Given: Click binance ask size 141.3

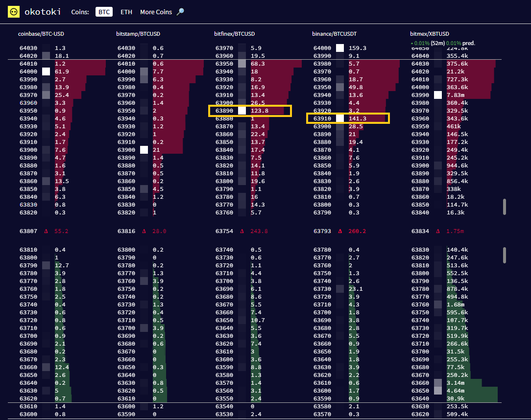Looking at the screenshot, I should tap(357, 118).
